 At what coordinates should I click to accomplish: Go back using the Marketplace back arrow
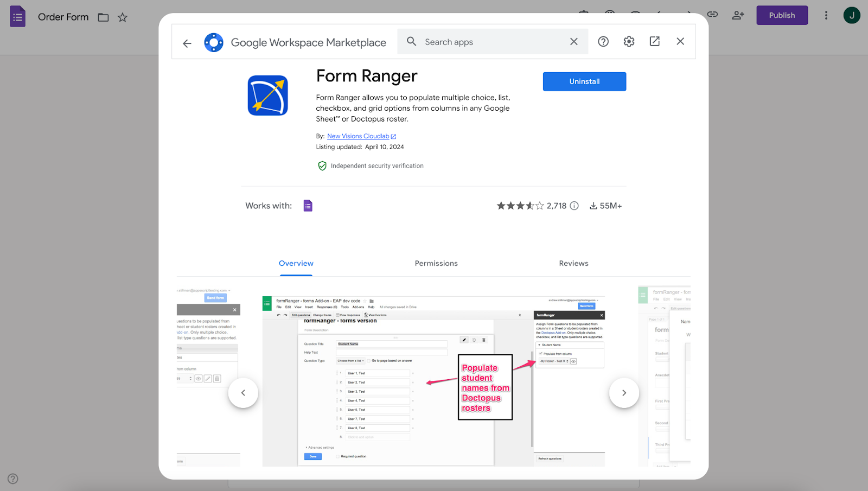(187, 43)
